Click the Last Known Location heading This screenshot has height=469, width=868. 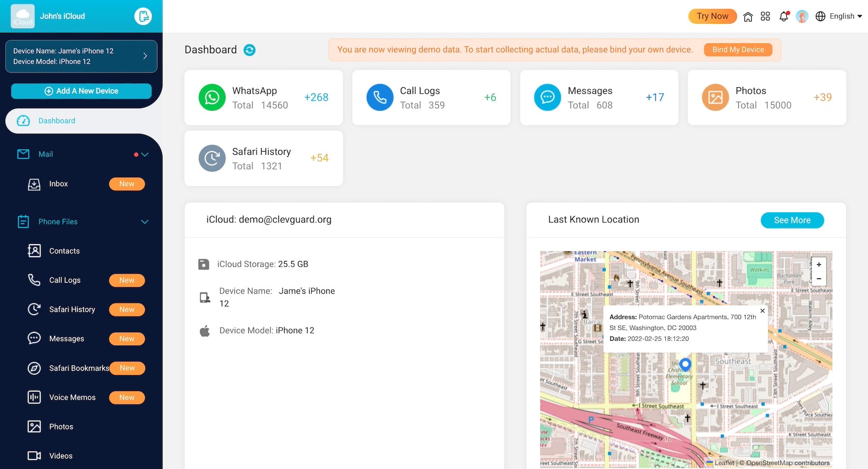pos(594,220)
